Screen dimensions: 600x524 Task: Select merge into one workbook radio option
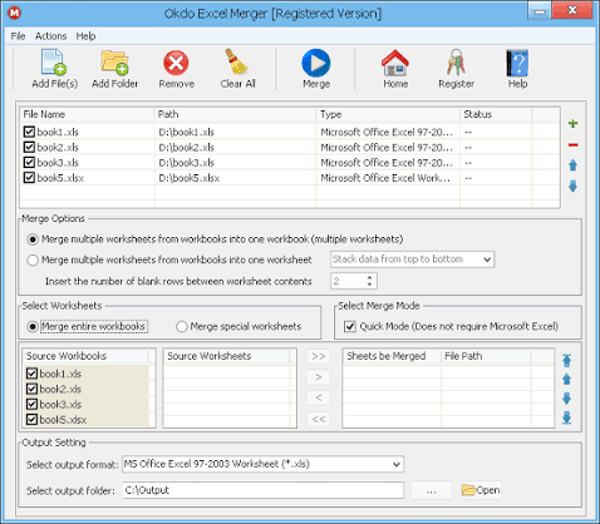click(x=33, y=240)
